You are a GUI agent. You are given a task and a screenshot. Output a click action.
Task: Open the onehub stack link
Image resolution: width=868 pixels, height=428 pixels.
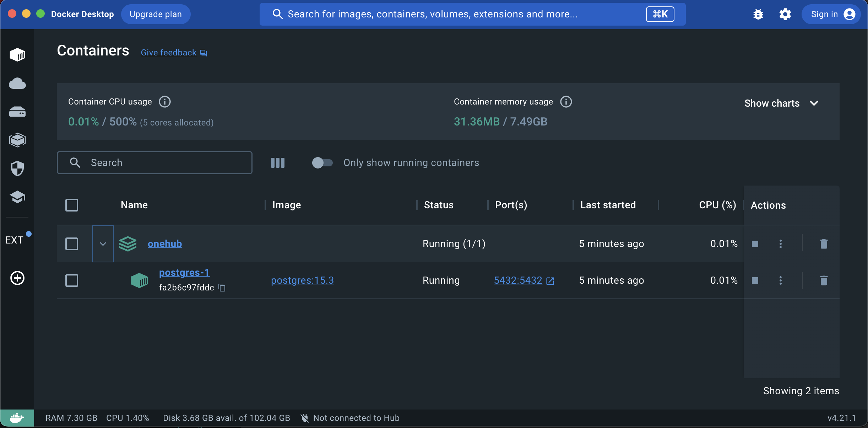point(165,244)
